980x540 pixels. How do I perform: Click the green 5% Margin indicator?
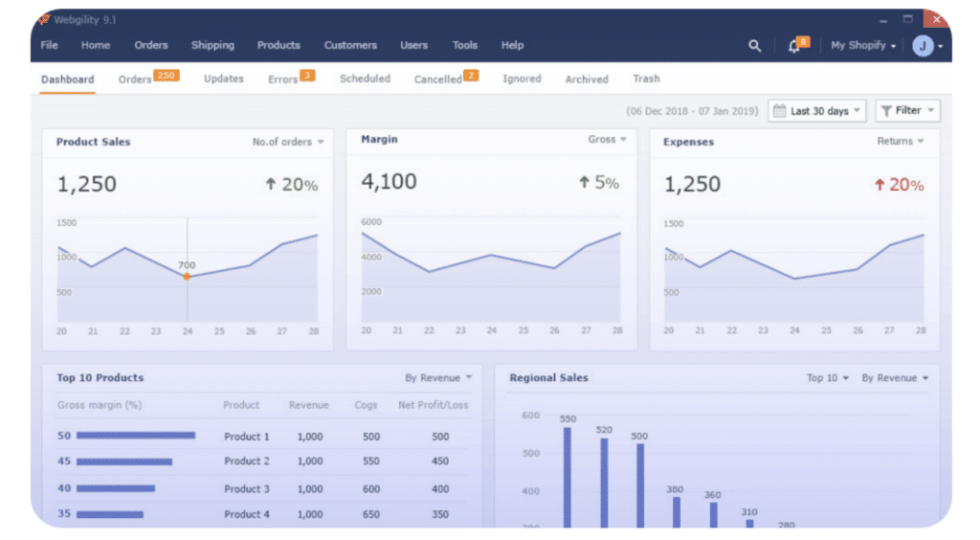(599, 182)
